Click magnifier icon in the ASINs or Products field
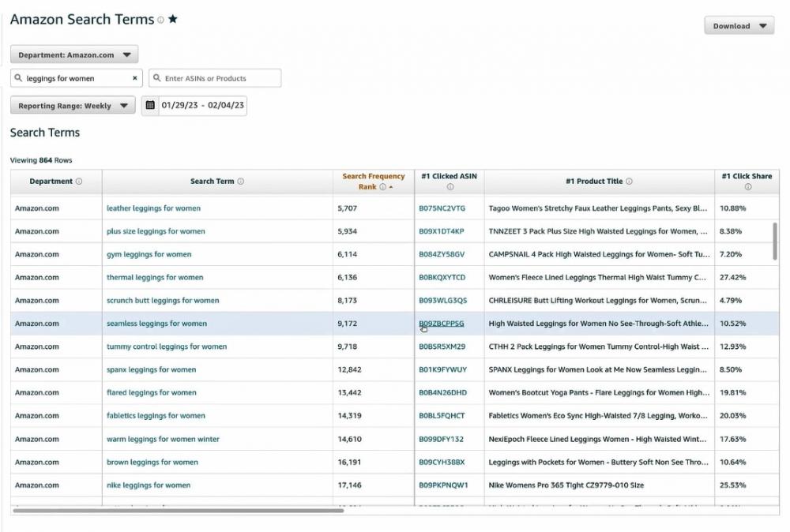This screenshot has width=790, height=532. 156,78
